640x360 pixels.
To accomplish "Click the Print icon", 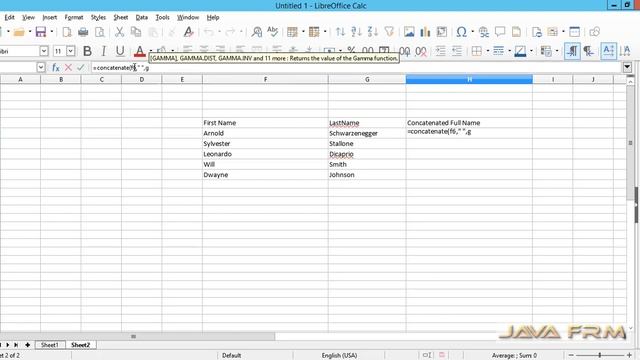I will (x=83, y=32).
